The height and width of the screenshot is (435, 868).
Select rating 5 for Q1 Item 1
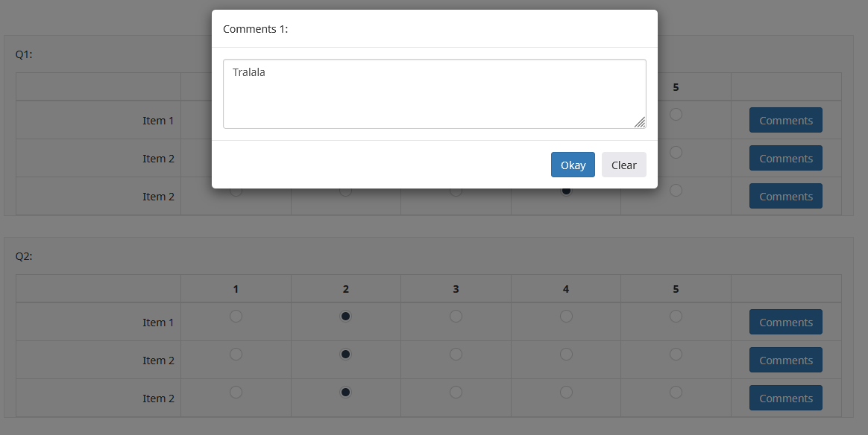tap(676, 115)
